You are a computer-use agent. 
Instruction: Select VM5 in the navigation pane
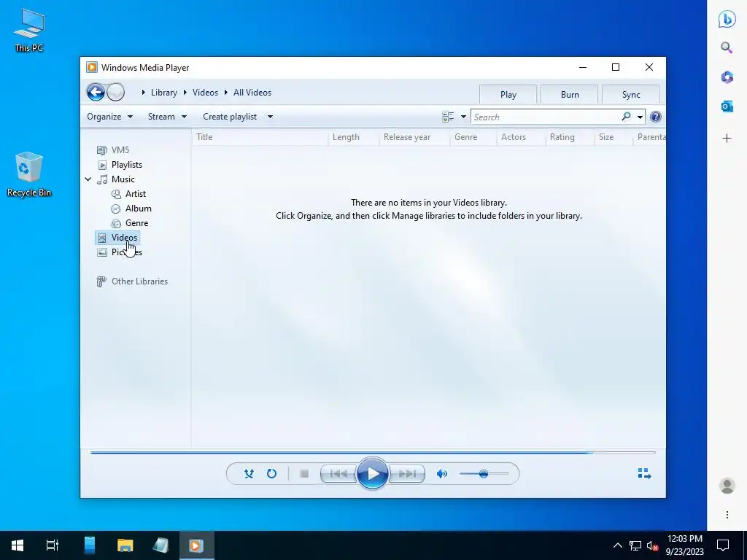pyautogui.click(x=120, y=150)
